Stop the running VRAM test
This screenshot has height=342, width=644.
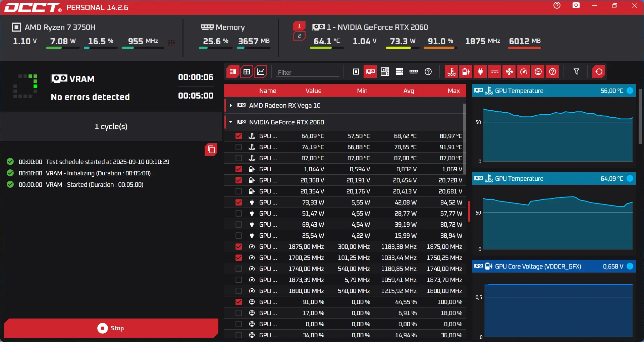[111, 328]
